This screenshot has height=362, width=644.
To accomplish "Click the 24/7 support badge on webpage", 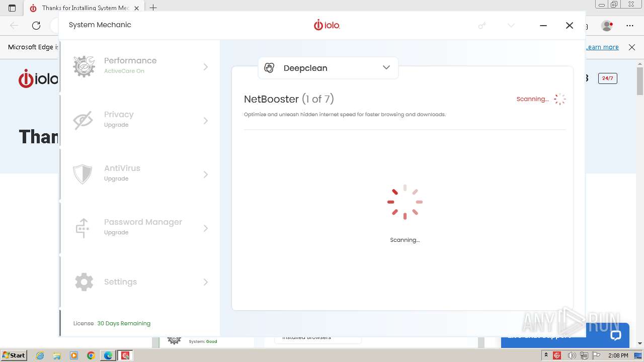I will (607, 78).
